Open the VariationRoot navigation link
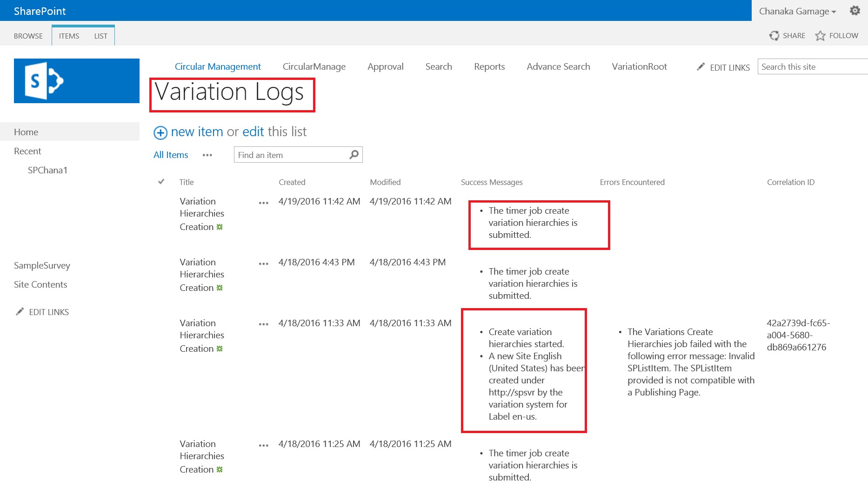 pyautogui.click(x=639, y=66)
